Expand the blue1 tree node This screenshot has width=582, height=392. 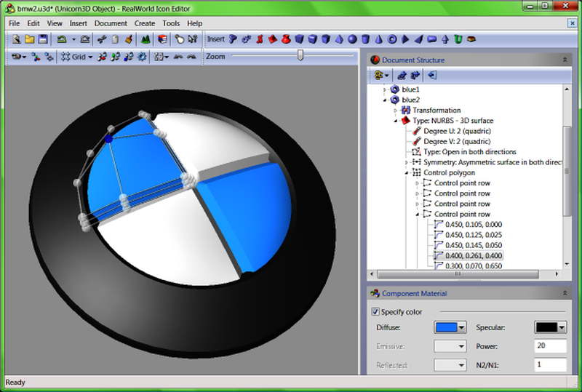tap(385, 89)
